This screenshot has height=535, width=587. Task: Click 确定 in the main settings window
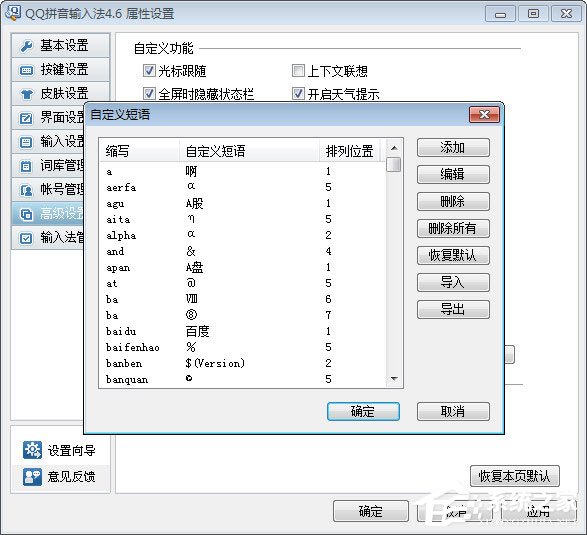click(371, 511)
